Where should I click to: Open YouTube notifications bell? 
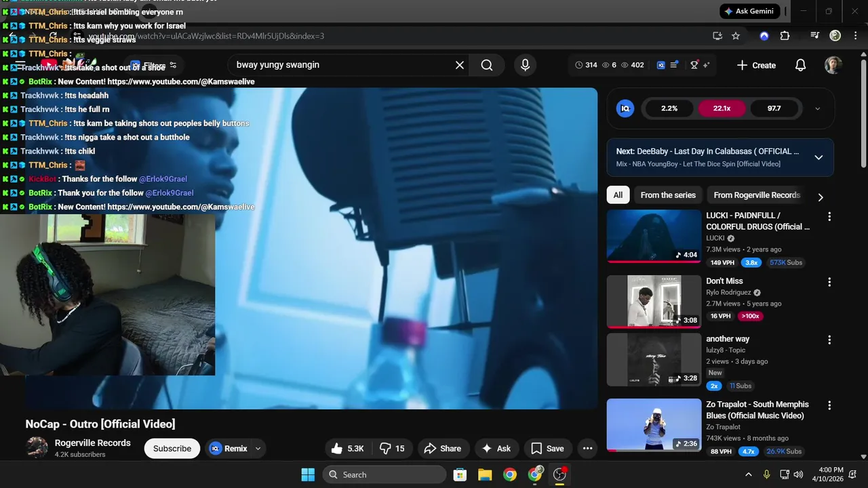tap(801, 65)
